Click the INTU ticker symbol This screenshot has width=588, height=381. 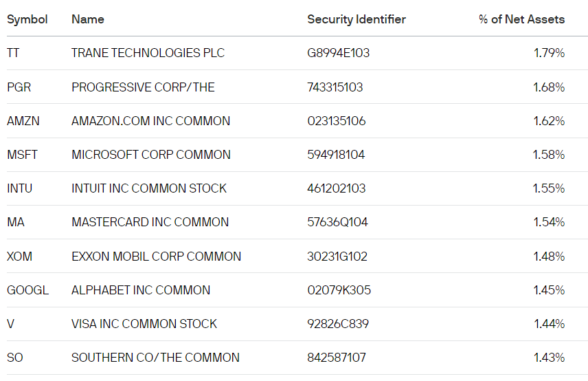(19, 188)
